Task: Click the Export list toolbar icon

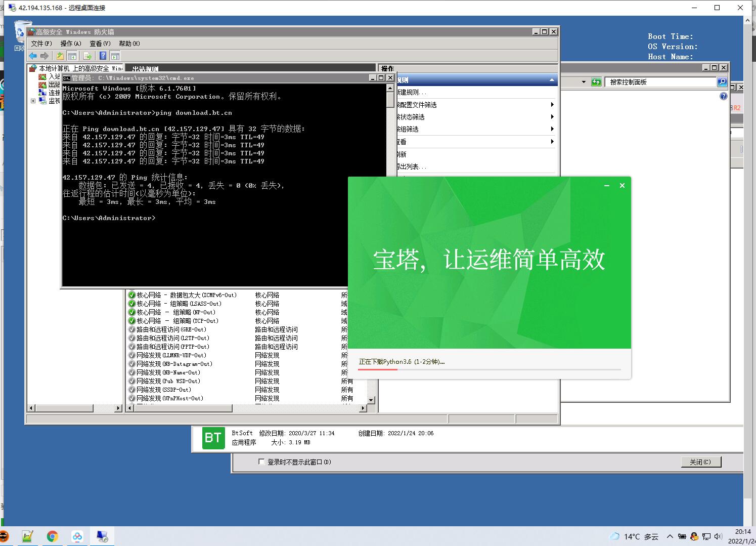Action: (87, 56)
